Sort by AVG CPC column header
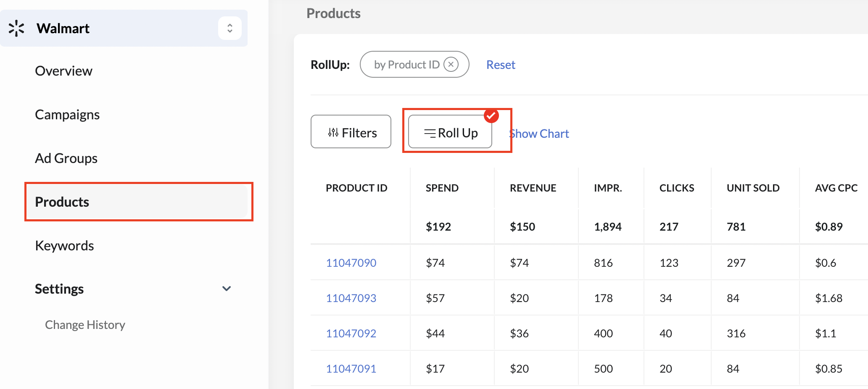The height and width of the screenshot is (389, 868). tap(836, 188)
